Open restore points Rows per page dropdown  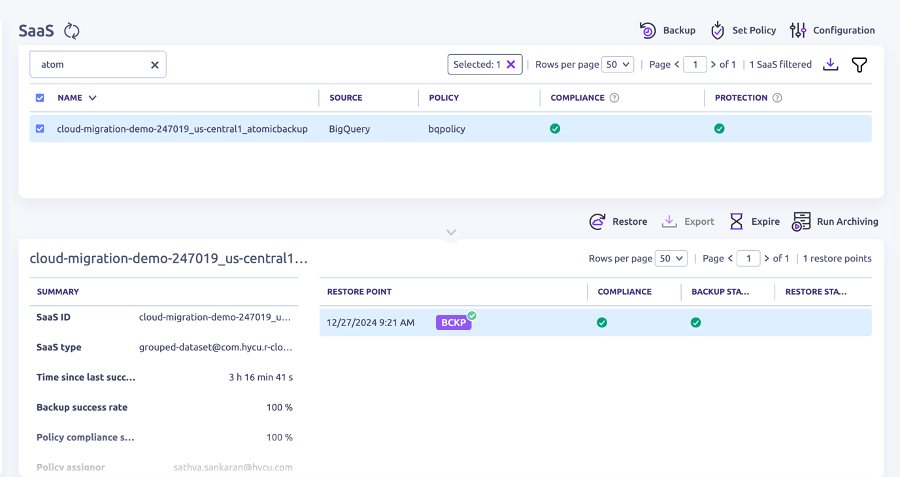672,258
